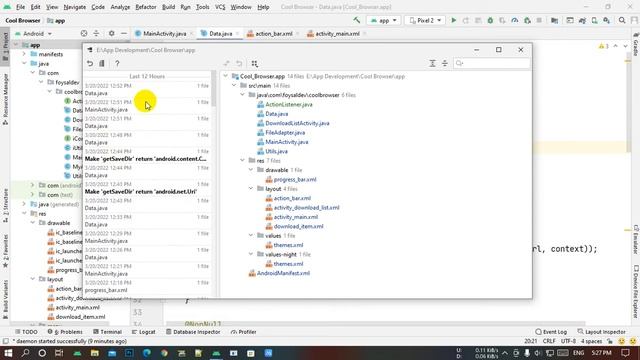Collapse the src\main folder node
This screenshot has height=360, width=640.
pos(234,86)
